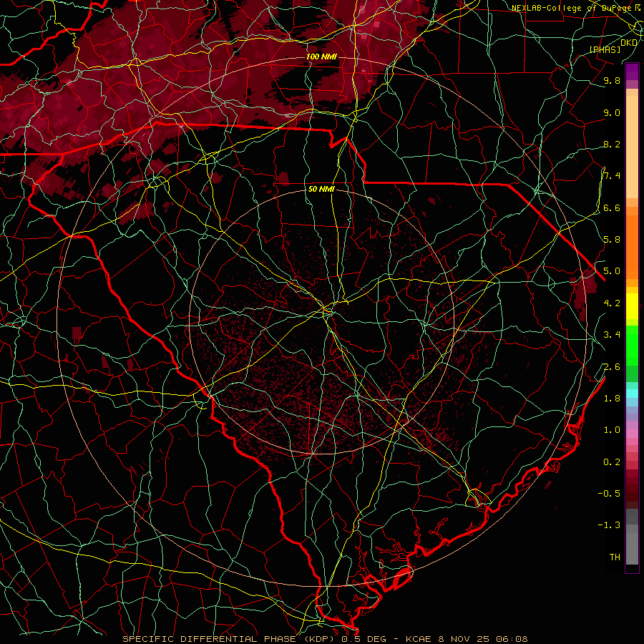Screen dimensions: 644x644
Task: Select the 9.8 scale value
Action: click(612, 80)
